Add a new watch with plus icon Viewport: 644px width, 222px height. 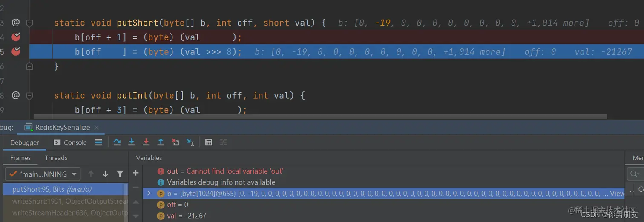136,173
